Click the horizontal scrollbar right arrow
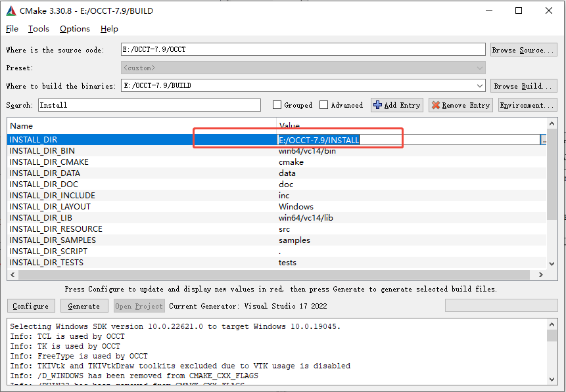The image size is (566, 392). pyautogui.click(x=540, y=275)
